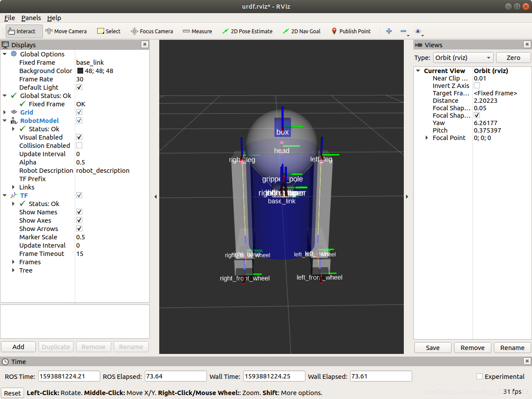The image size is (532, 399).
Task: Pick the Measure tool
Action: coord(197,31)
